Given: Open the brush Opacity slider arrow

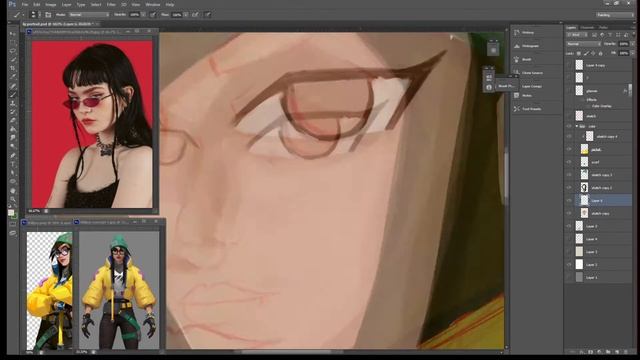Looking at the screenshot, I should [143, 15].
